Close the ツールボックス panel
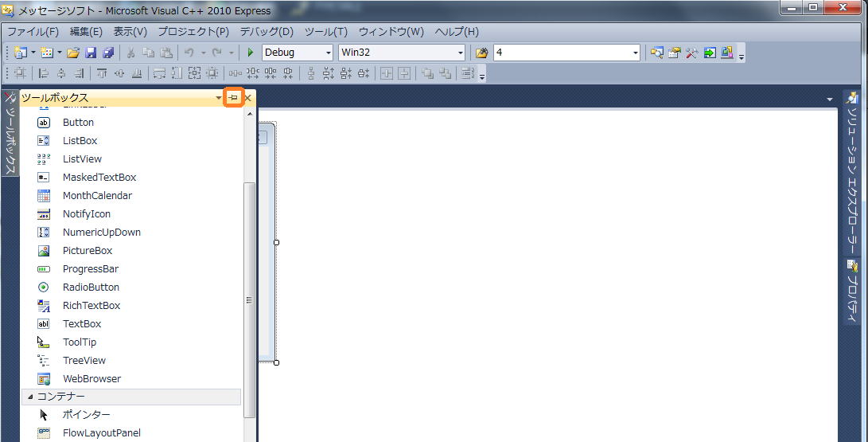This screenshot has height=442, width=868. tap(248, 98)
